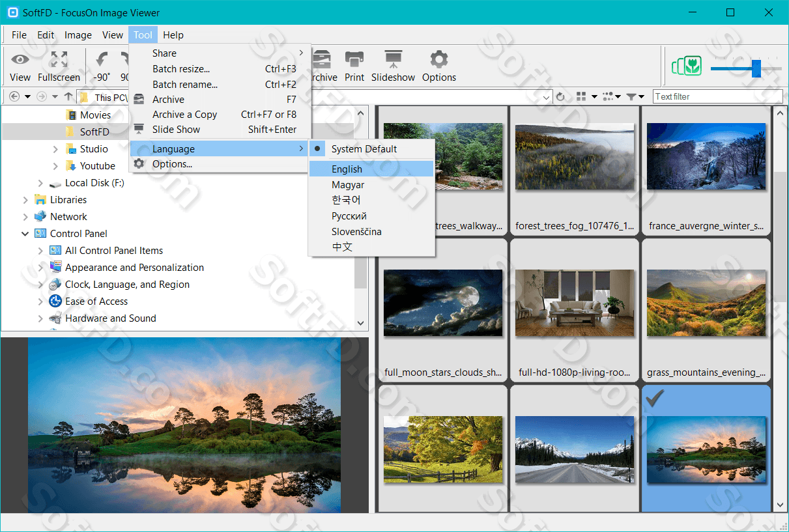Select the grass_mountains_evening thumbnail
This screenshot has height=532, width=789.
[706, 310]
